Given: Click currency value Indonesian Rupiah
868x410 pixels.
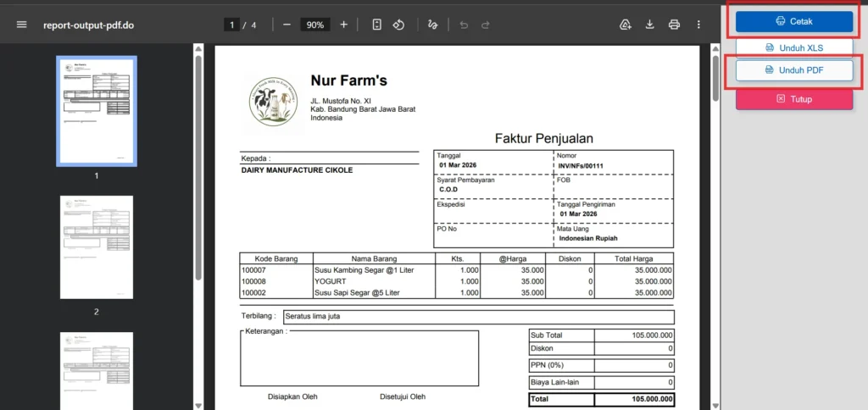Looking at the screenshot, I should (588, 239).
